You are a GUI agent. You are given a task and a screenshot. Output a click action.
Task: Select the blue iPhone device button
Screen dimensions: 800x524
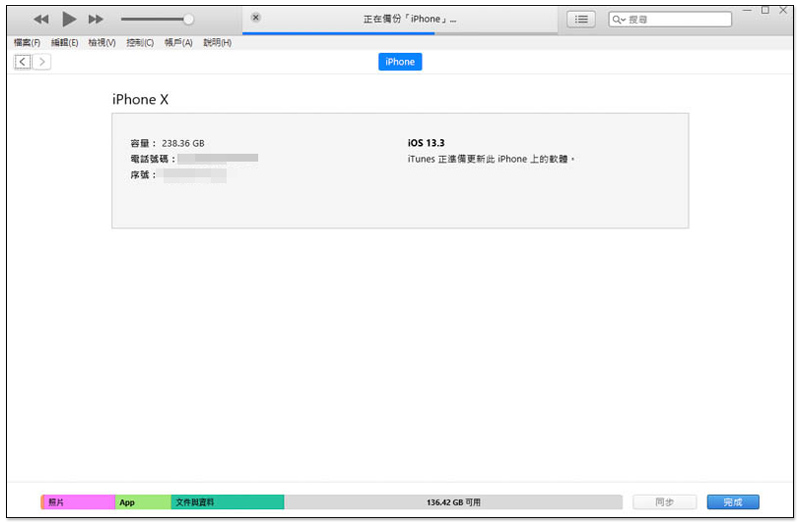point(400,62)
